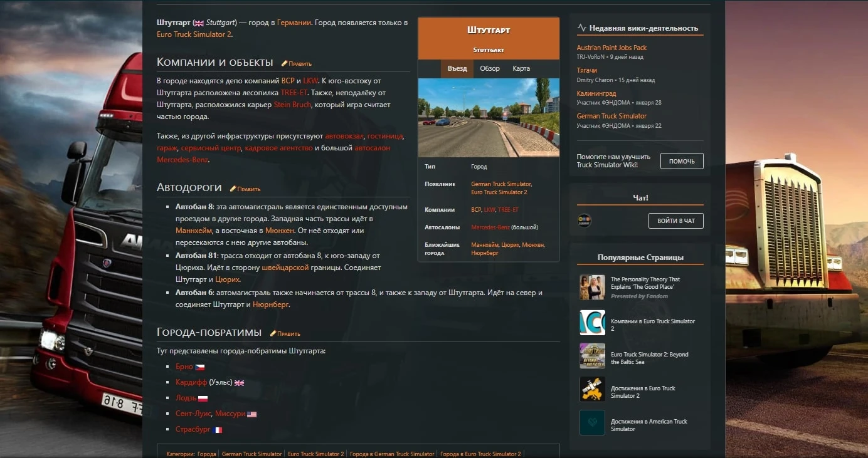Open The Good Place article thumbnail
The height and width of the screenshot is (458, 868).
coord(592,288)
